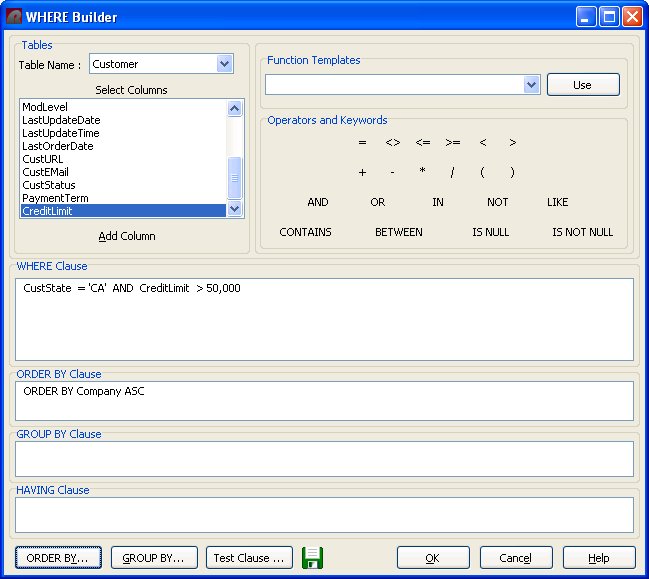Image resolution: width=649 pixels, height=579 pixels.
Task: Insert the not-equal <> operator
Action: click(392, 143)
